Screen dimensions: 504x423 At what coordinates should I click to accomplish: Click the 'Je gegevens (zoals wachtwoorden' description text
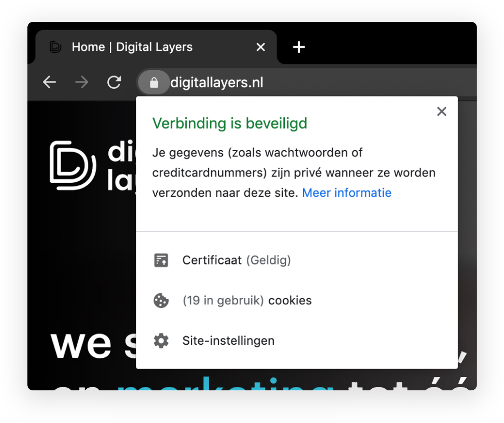(x=294, y=173)
